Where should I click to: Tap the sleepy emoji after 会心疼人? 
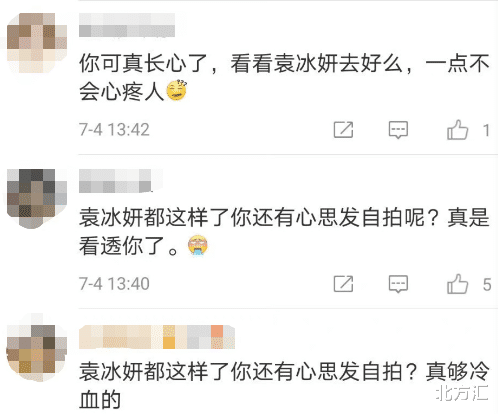[177, 90]
